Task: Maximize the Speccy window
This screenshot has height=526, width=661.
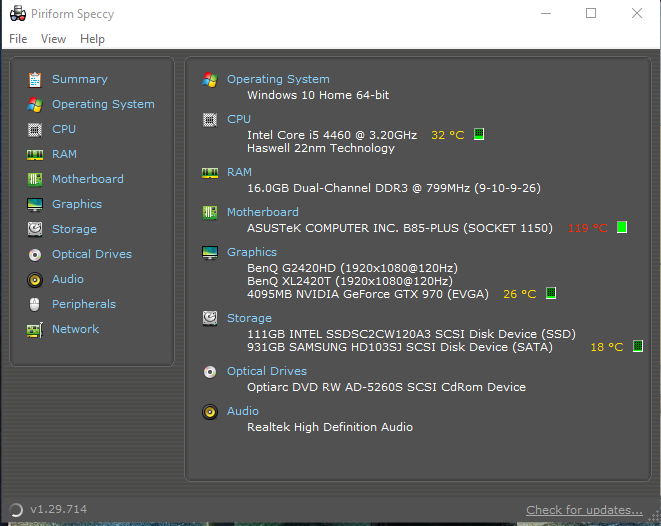Action: (x=591, y=13)
